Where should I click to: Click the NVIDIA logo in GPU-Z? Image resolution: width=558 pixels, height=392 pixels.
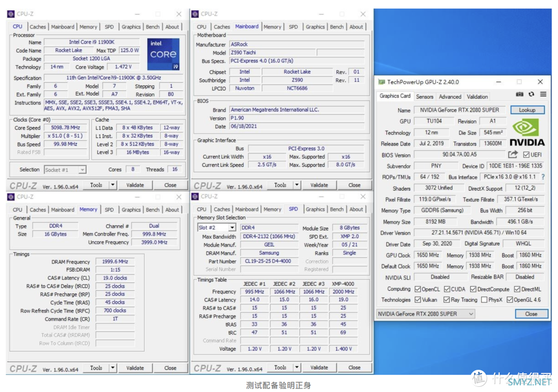tap(527, 133)
